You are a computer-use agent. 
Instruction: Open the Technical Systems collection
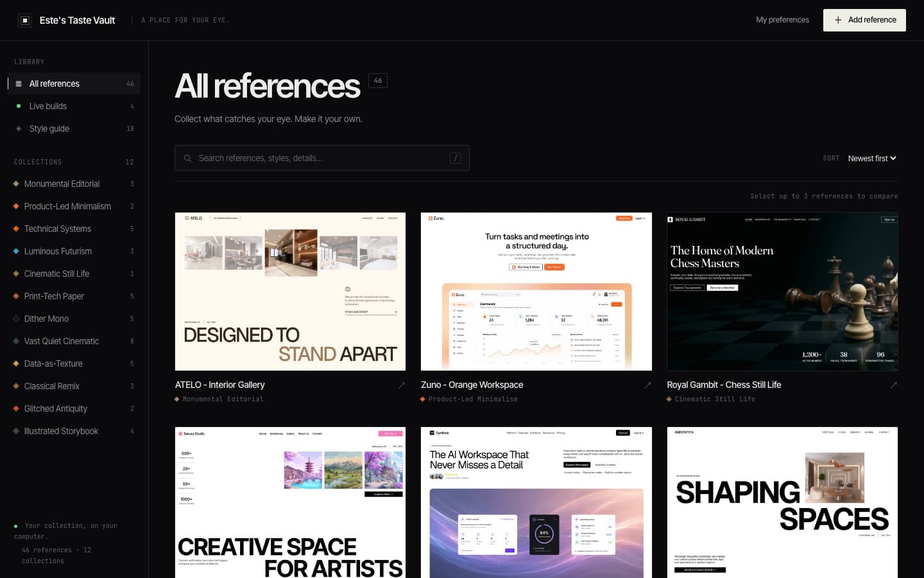pos(74,229)
